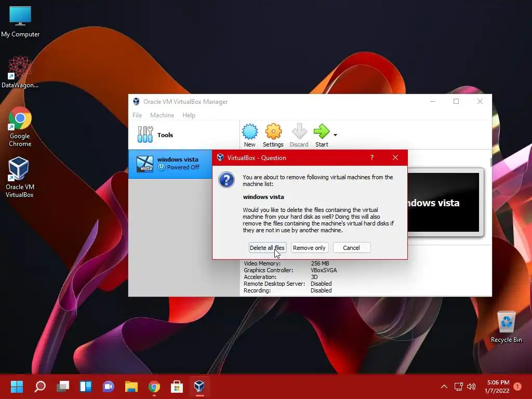532x399 pixels.
Task: Minimize the VirtualBox Manager window
Action: pos(433,101)
